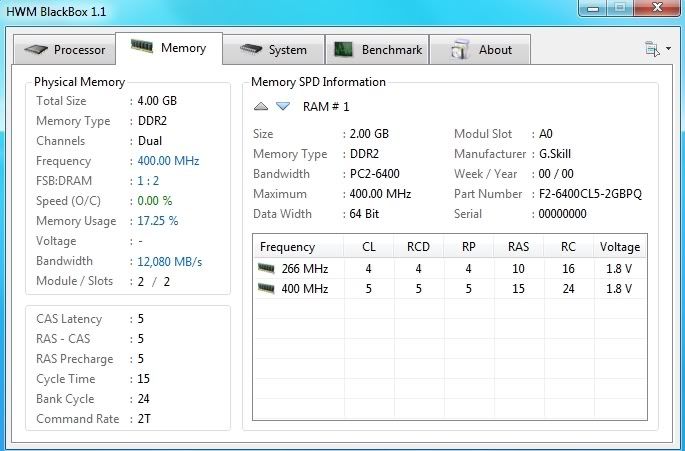The image size is (685, 451).
Task: Click the A0 module slot value
Action: coord(546,134)
